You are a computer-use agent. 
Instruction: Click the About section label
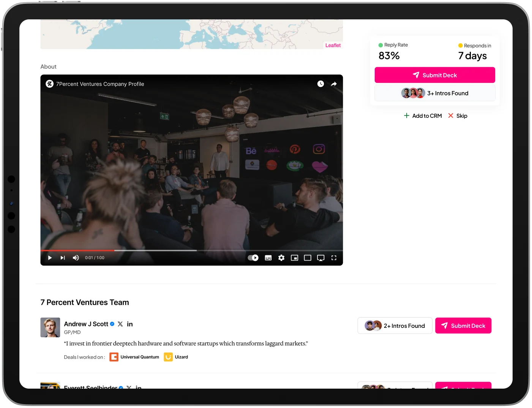point(49,66)
